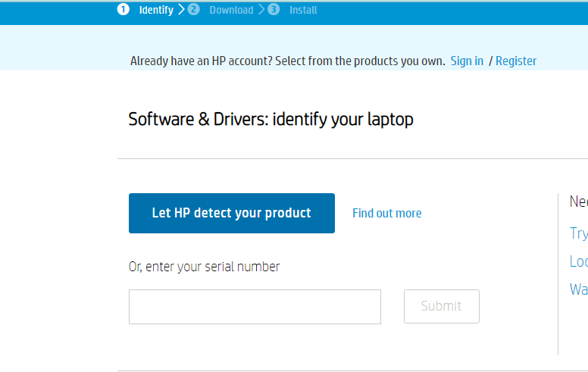Focus the serial number input field
The height and width of the screenshot is (372, 588).
[255, 307]
